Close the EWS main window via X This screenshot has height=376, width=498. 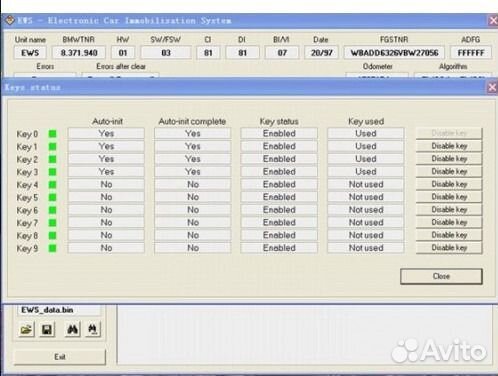[493, 21]
